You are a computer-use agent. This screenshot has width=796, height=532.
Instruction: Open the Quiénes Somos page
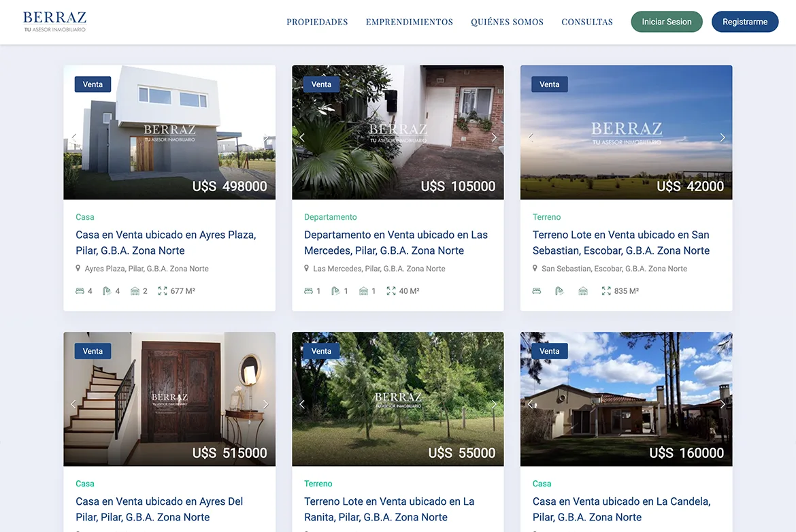507,22
